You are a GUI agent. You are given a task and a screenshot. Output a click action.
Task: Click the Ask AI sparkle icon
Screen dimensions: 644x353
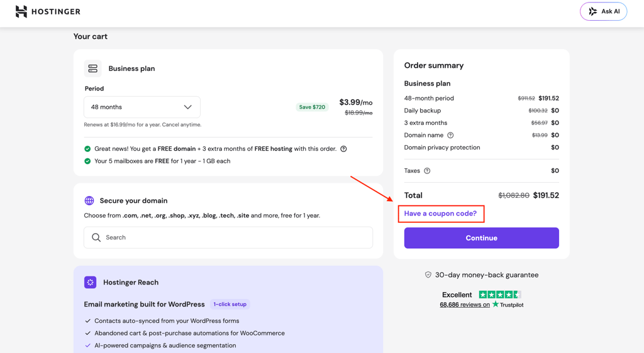pos(592,11)
